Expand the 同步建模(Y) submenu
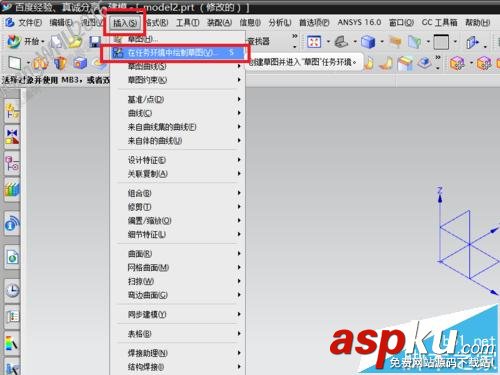The width and height of the screenshot is (500, 375). point(177,314)
